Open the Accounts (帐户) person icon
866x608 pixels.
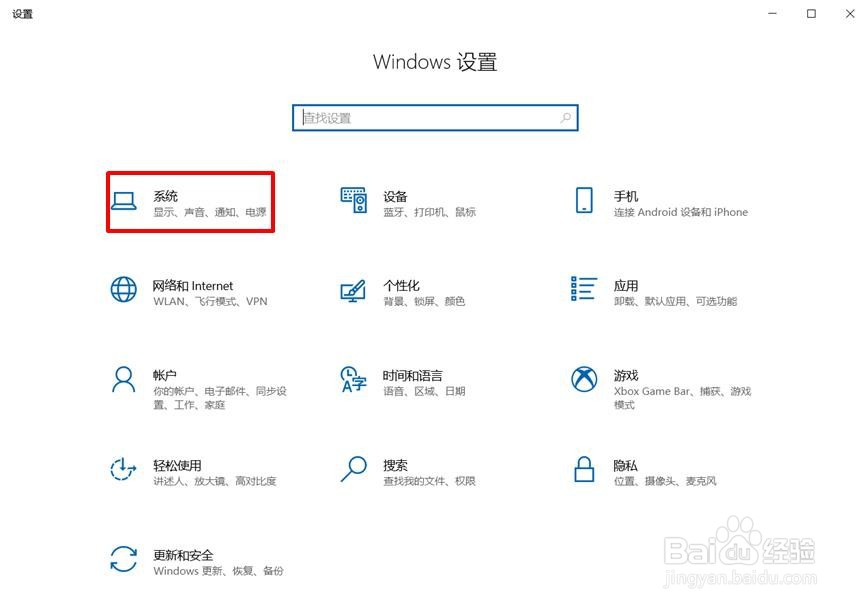coord(124,379)
